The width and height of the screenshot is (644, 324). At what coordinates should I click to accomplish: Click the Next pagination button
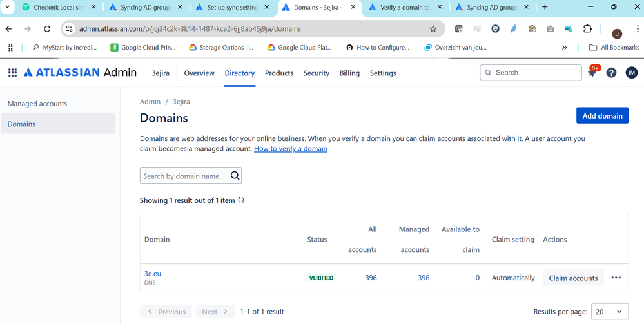tap(215, 312)
